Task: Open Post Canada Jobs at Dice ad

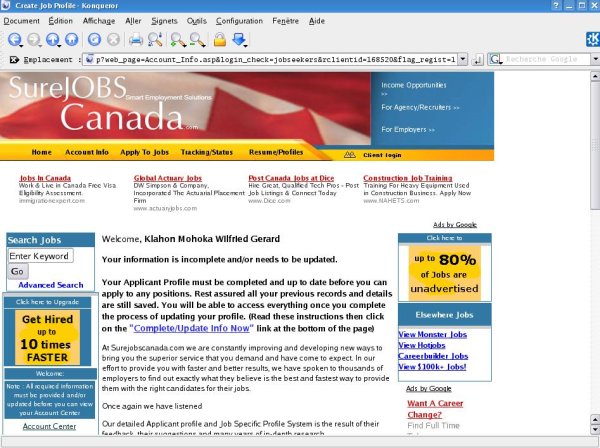Action: coord(291,178)
